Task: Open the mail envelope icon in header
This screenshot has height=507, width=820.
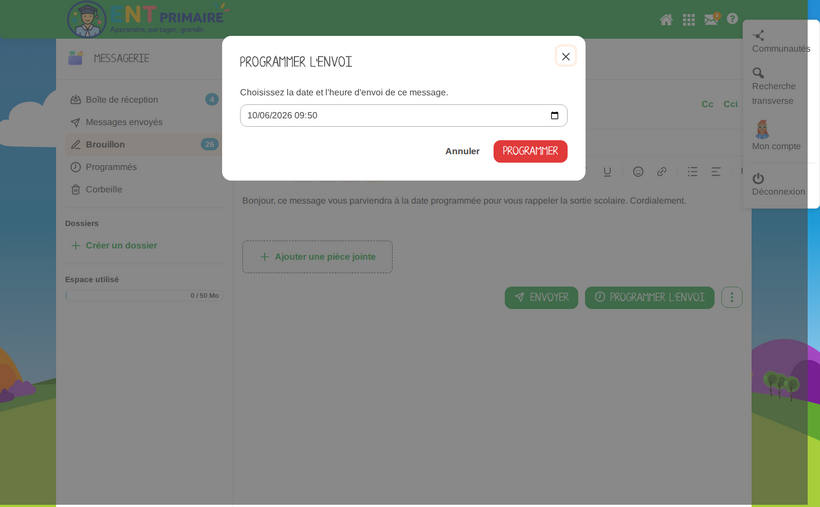Action: tap(711, 19)
